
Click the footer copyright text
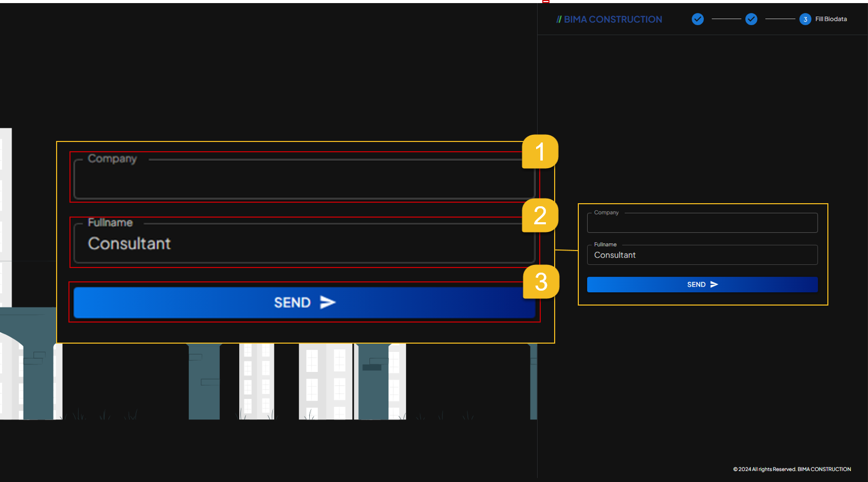coord(792,469)
